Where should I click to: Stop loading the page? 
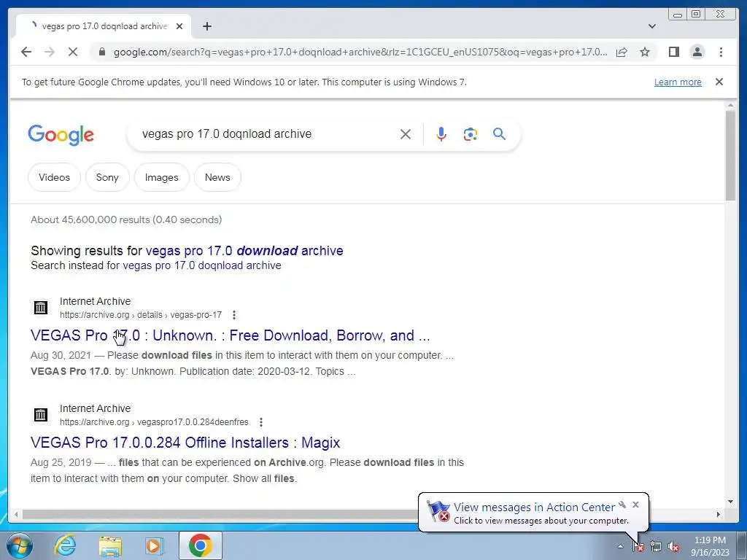(73, 52)
